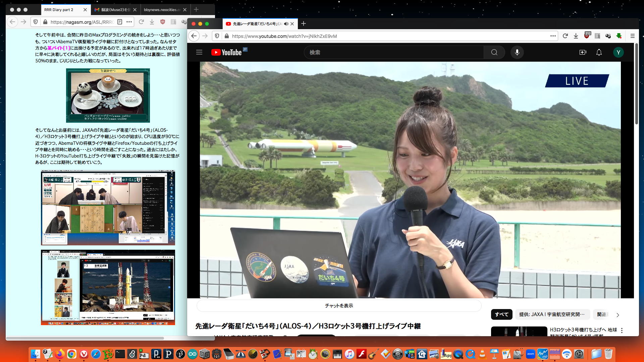
Task: Open Firefox application hamburger menu
Action: [633, 36]
